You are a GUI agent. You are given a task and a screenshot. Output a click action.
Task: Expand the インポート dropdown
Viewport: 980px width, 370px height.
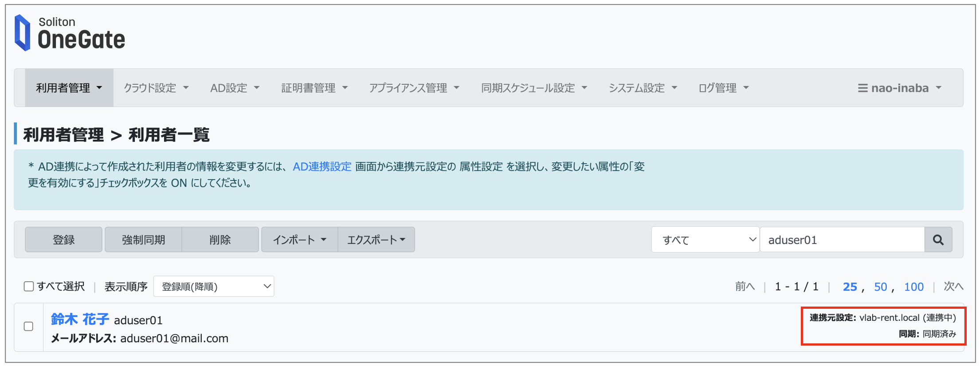coord(300,240)
